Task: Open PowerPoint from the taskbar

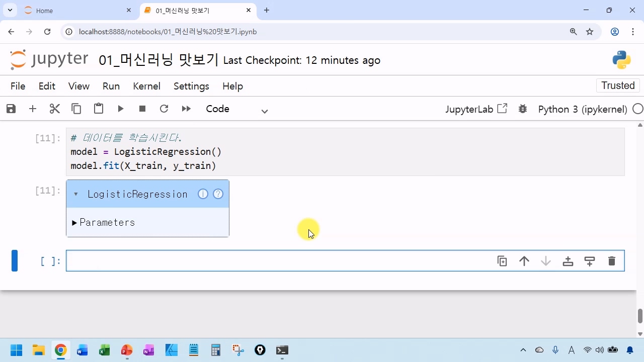Action: coord(126,350)
